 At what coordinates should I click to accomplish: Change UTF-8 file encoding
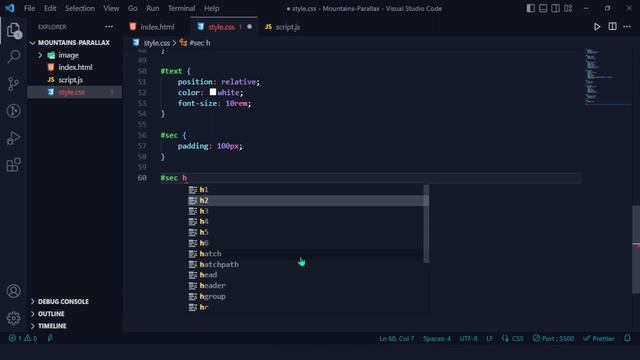tap(469, 338)
